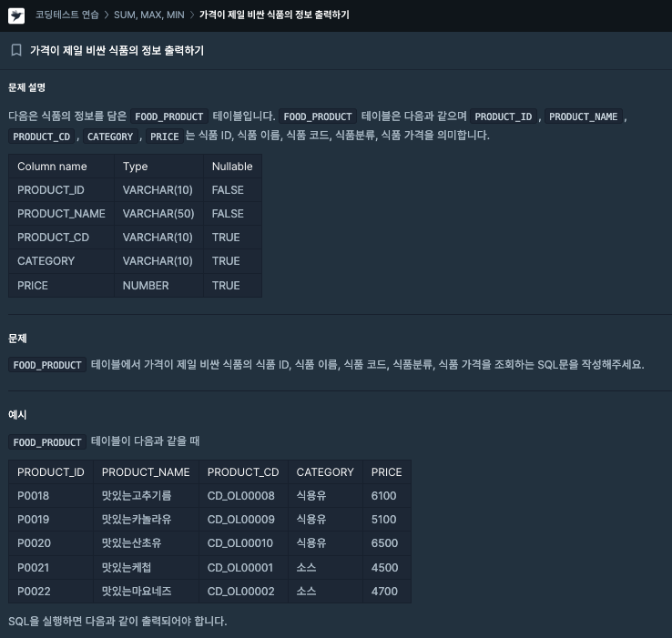Click the SQL을 실행하면 다음과 같이 출력되어야 합니다 text
Image resolution: width=672 pixels, height=638 pixels.
117,621
